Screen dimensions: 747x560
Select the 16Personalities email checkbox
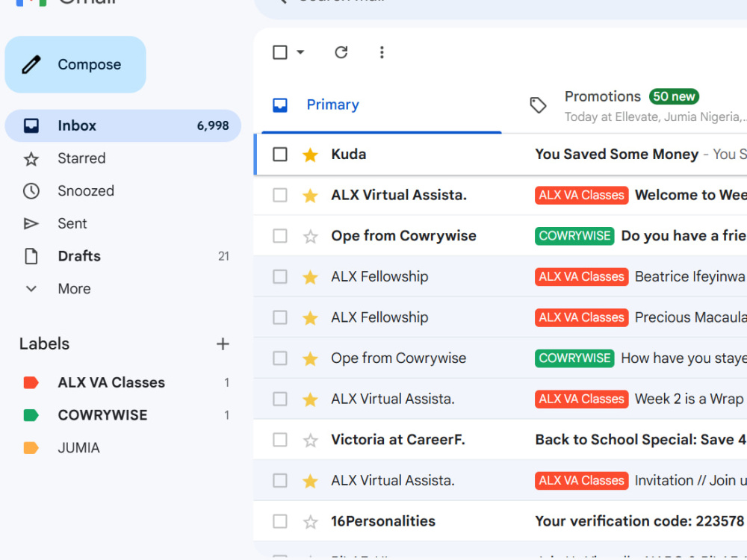coord(280,521)
